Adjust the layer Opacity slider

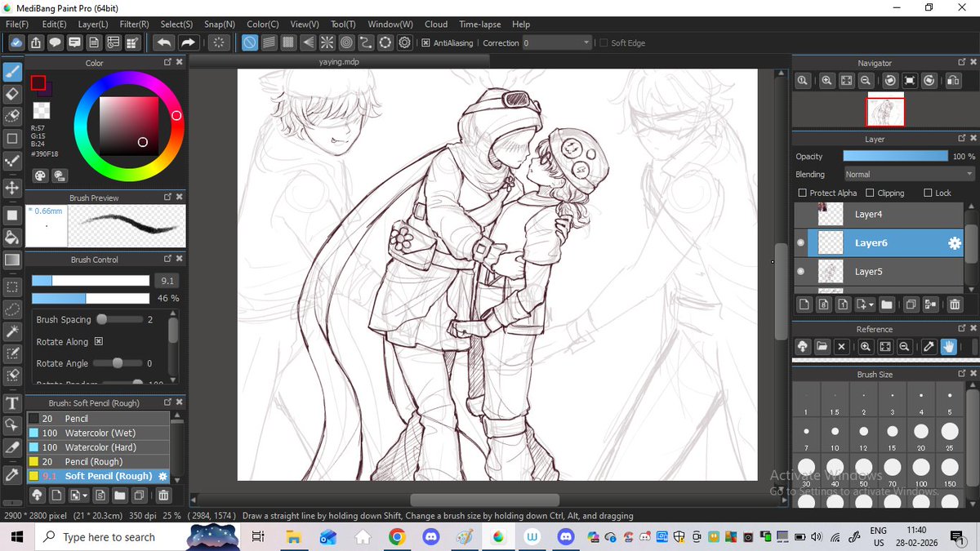(895, 156)
